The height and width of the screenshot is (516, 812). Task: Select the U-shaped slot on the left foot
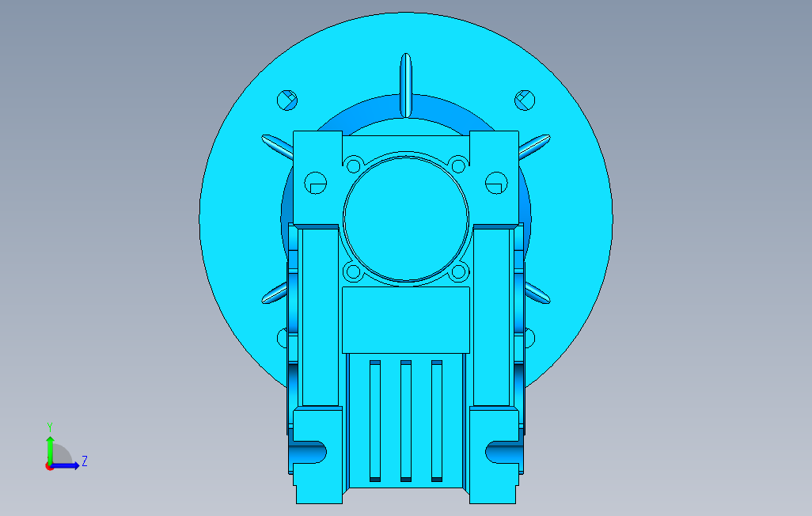click(309, 452)
